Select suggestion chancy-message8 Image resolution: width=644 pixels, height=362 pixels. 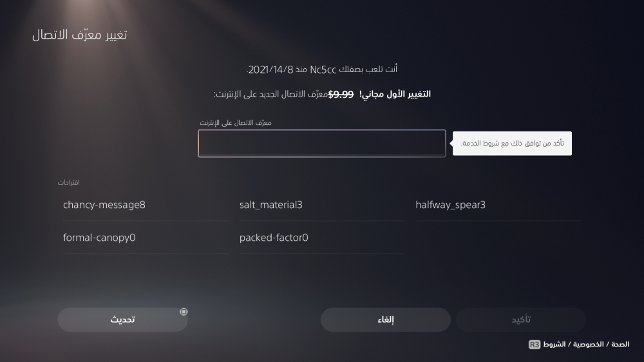pyautogui.click(x=146, y=205)
